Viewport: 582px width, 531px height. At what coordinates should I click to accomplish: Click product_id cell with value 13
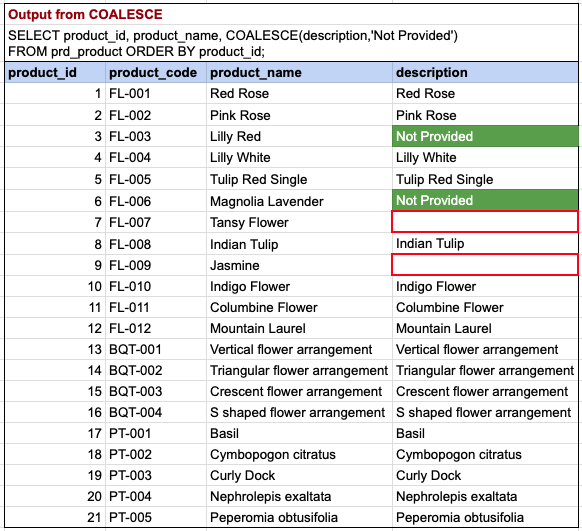click(55, 350)
